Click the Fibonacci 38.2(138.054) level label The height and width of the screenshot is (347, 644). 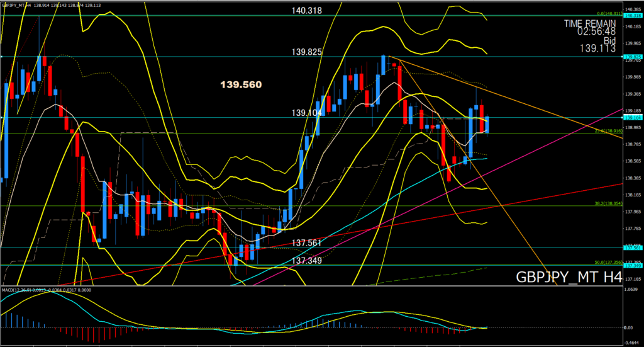pos(609,203)
